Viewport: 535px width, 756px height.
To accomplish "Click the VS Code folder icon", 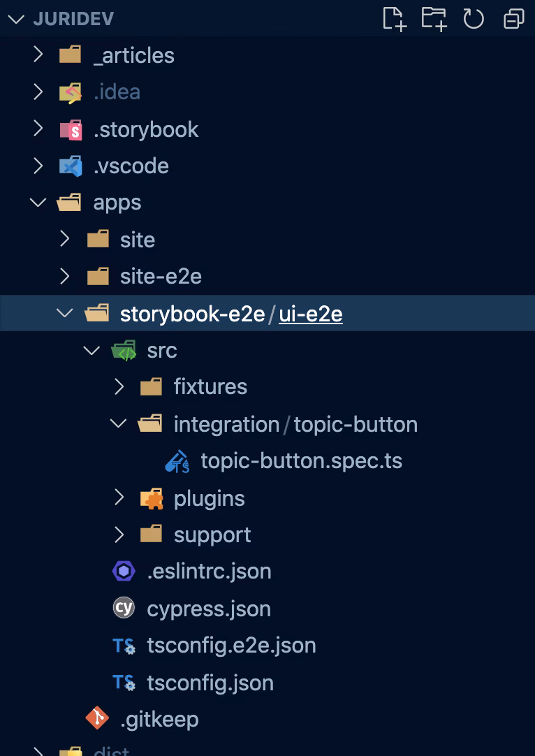I will tap(71, 166).
